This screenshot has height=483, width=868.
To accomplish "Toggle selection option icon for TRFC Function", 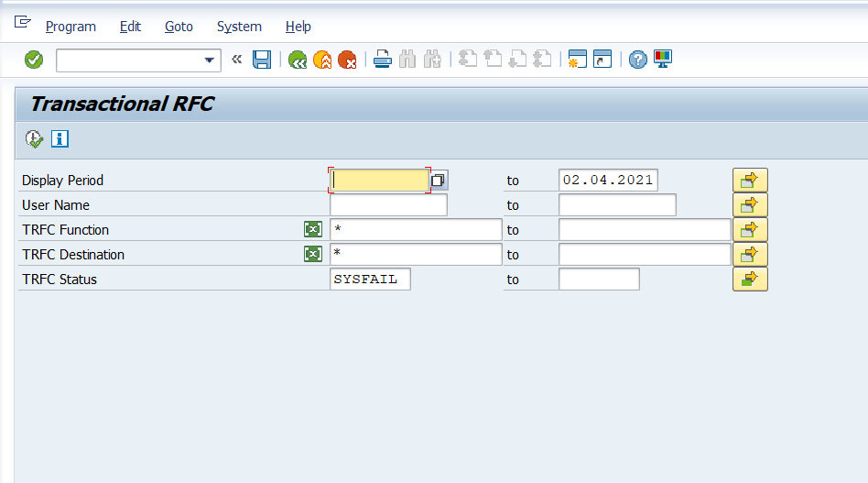I will point(313,229).
